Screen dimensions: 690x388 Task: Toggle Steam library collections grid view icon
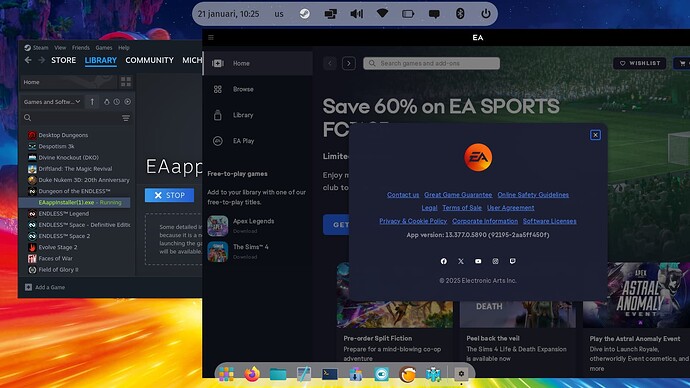point(126,82)
